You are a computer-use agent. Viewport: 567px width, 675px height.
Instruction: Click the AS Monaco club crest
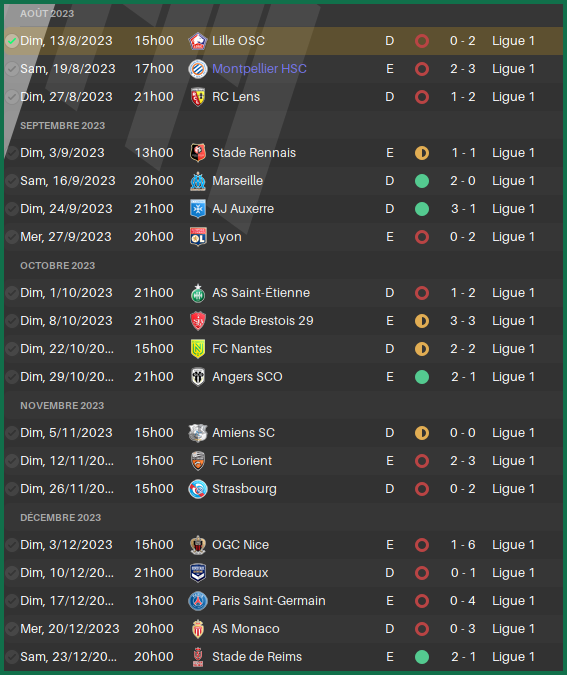point(198,629)
